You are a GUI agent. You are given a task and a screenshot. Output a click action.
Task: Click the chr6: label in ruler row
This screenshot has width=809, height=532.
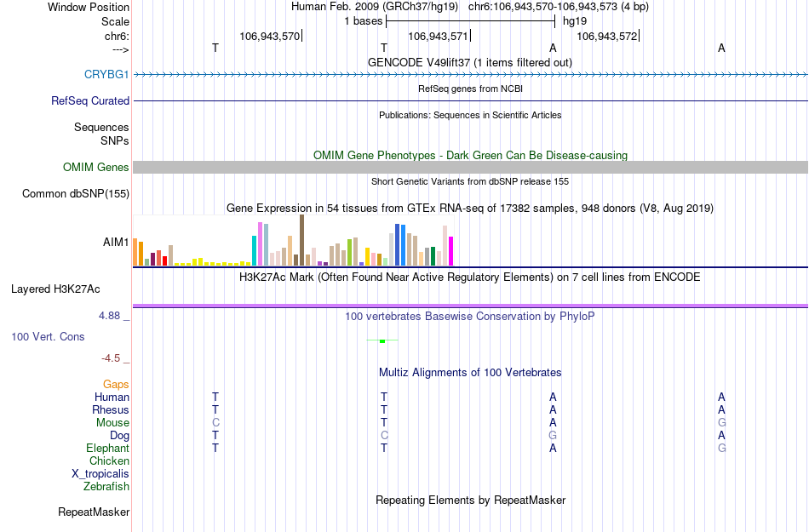point(117,36)
